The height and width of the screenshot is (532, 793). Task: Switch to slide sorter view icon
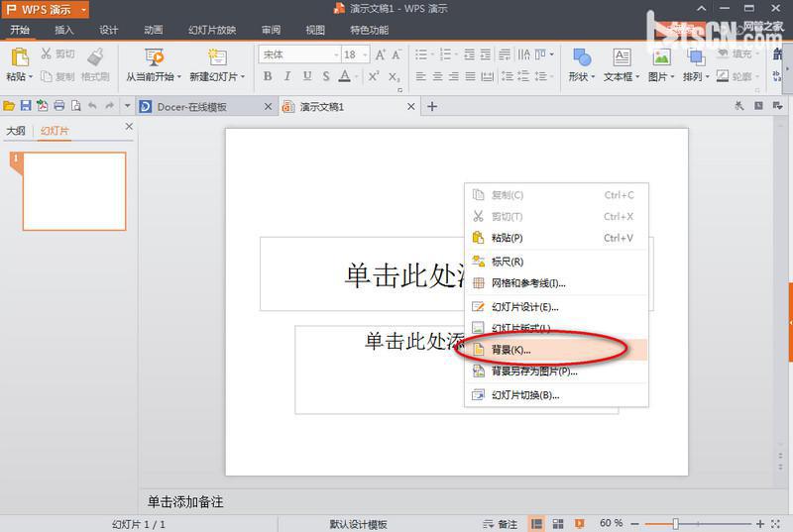(557, 523)
